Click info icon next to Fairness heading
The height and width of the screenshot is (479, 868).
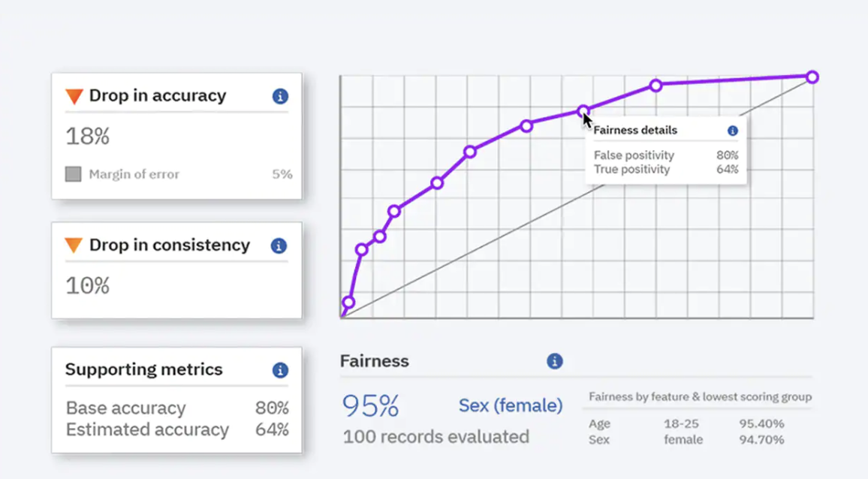[x=554, y=361]
